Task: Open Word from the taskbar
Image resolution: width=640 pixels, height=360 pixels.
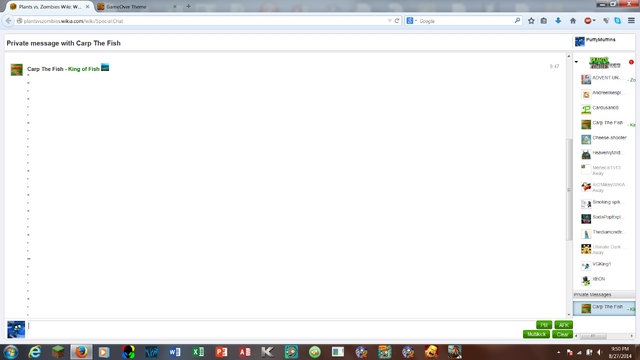Action: tap(175, 352)
